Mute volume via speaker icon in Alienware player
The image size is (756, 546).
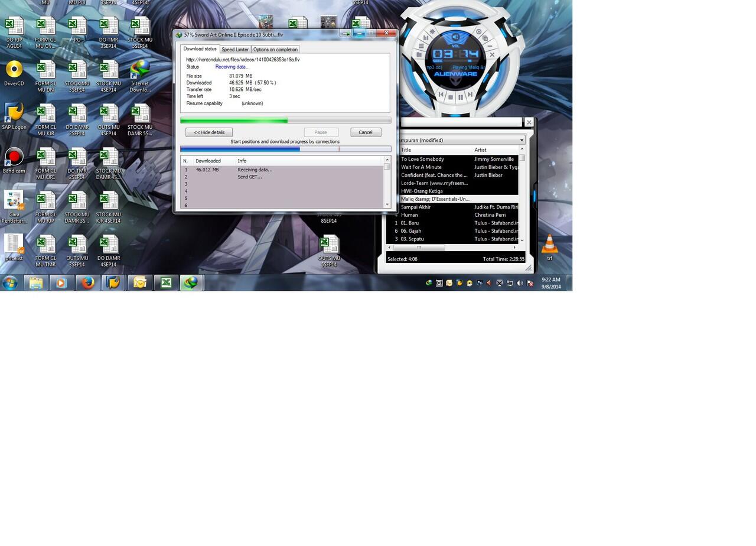tap(455, 38)
